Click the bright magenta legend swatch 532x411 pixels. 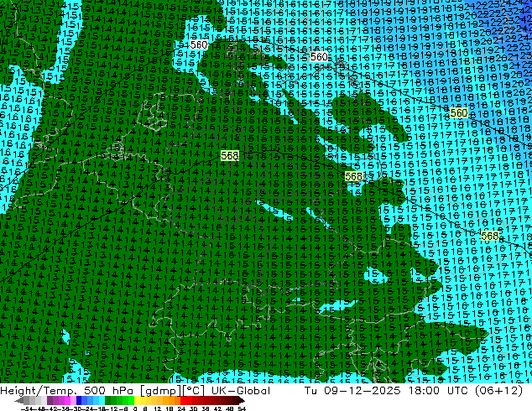[67, 400]
